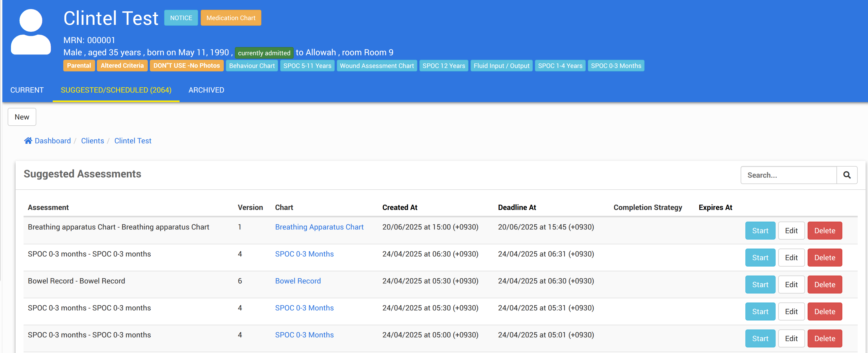This screenshot has width=868, height=353.
Task: Open the Bowel Record chart link
Action: click(298, 281)
